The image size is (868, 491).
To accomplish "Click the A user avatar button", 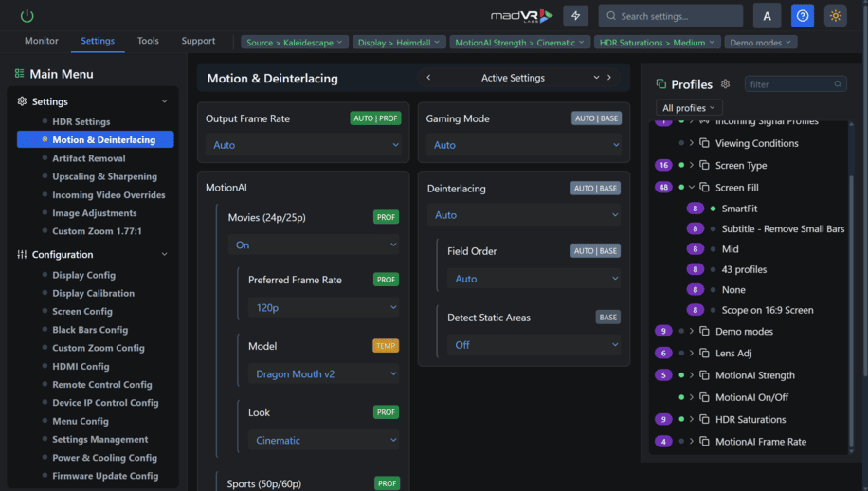I will [767, 15].
